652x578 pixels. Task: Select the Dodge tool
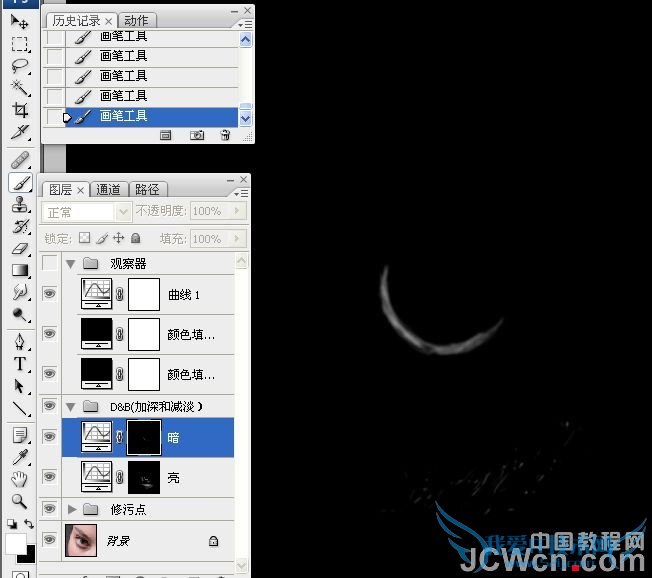20,315
